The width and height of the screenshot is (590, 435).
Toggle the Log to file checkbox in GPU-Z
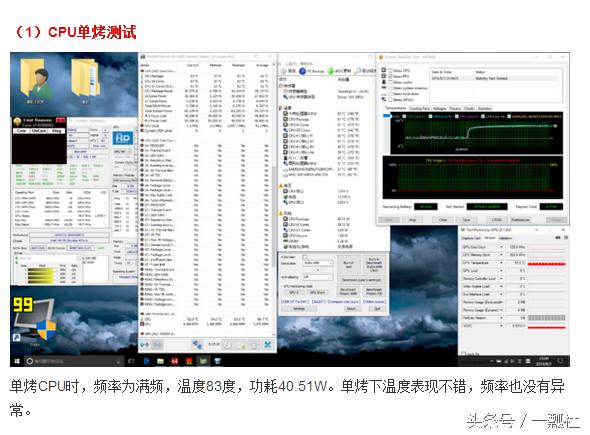(464, 354)
